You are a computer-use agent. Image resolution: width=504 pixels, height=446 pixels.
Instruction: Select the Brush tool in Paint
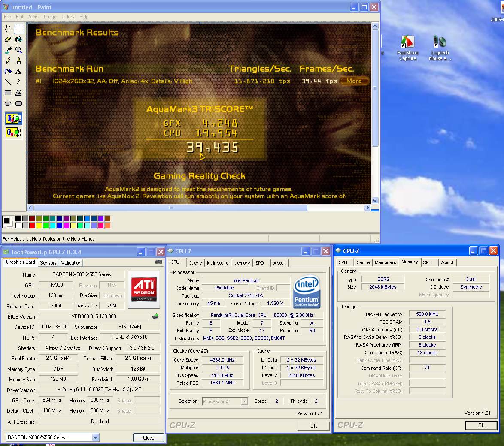click(19, 61)
